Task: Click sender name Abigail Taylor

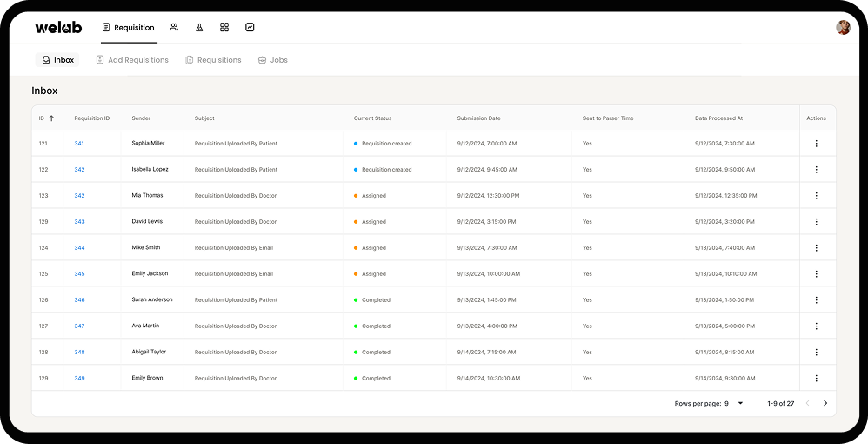Action: 149,352
